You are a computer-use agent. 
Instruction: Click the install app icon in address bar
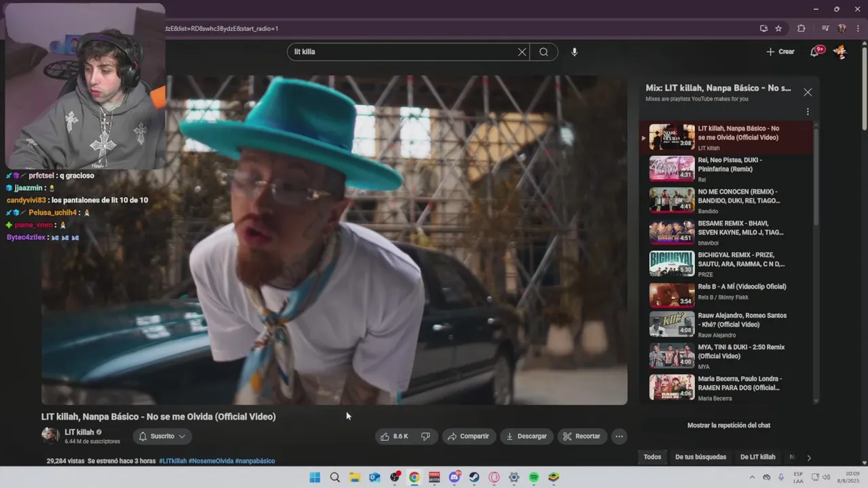(764, 28)
